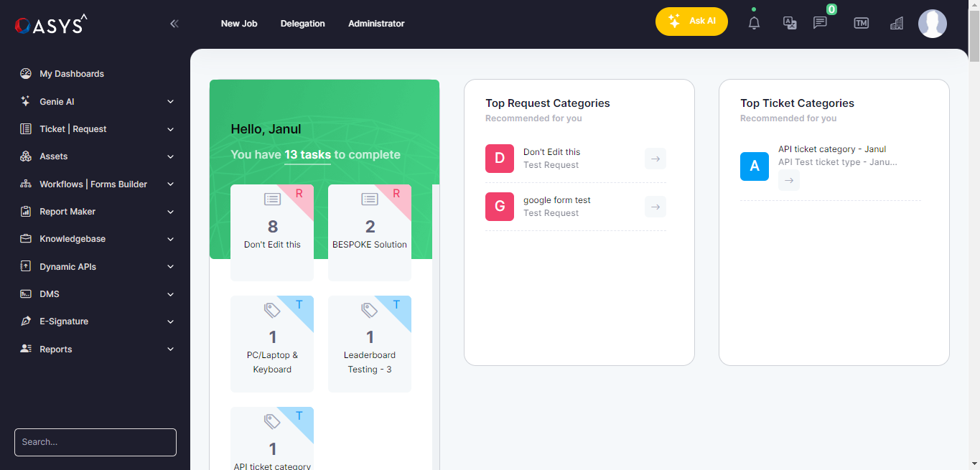Collapse the sidebar with double-chevron icon

point(174,24)
